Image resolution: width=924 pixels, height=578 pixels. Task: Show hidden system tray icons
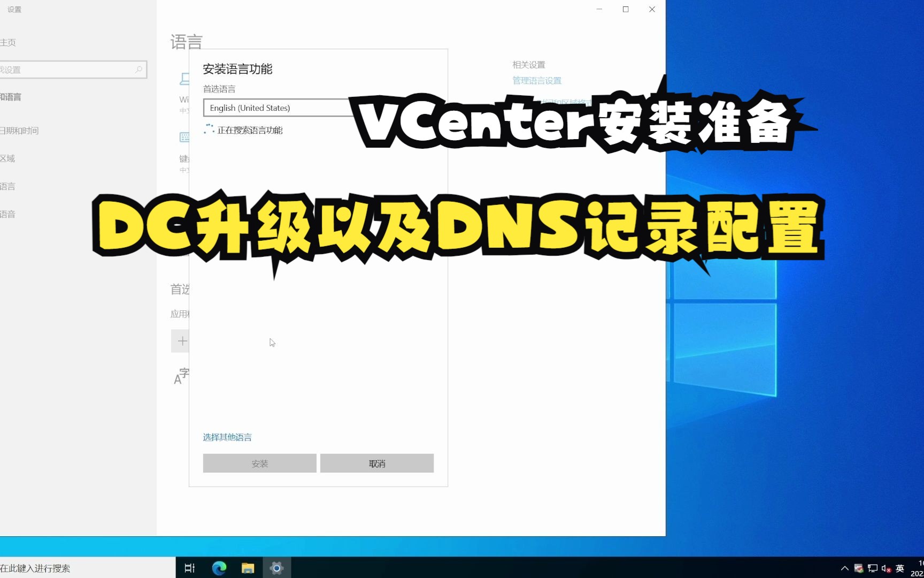(845, 568)
